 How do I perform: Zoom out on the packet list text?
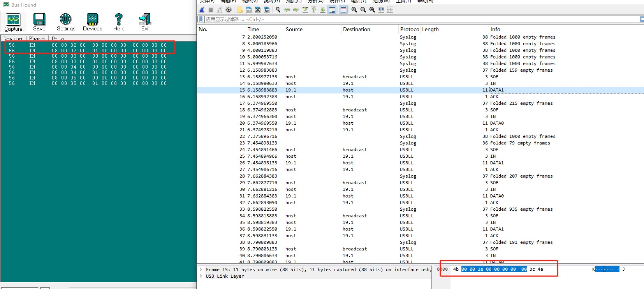click(363, 10)
